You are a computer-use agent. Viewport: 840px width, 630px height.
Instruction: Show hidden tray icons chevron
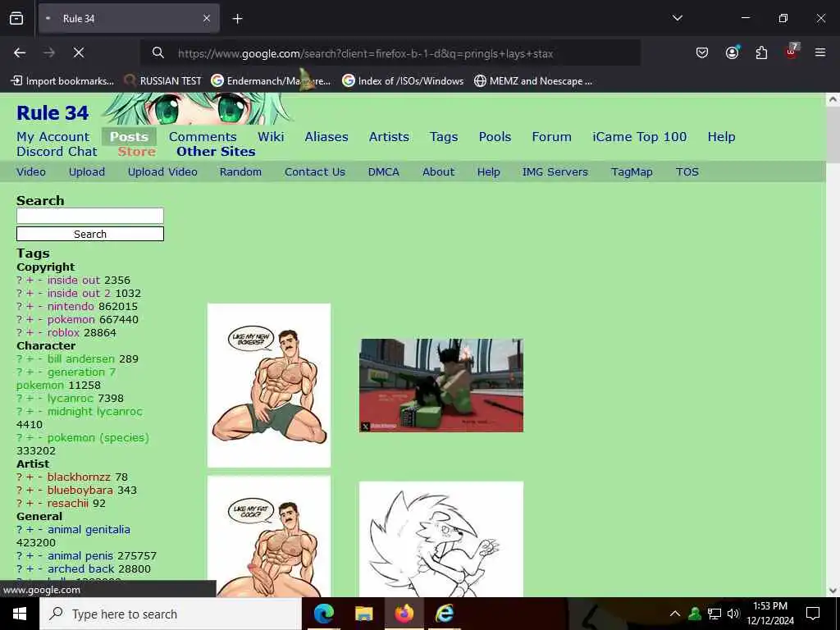[675, 614]
